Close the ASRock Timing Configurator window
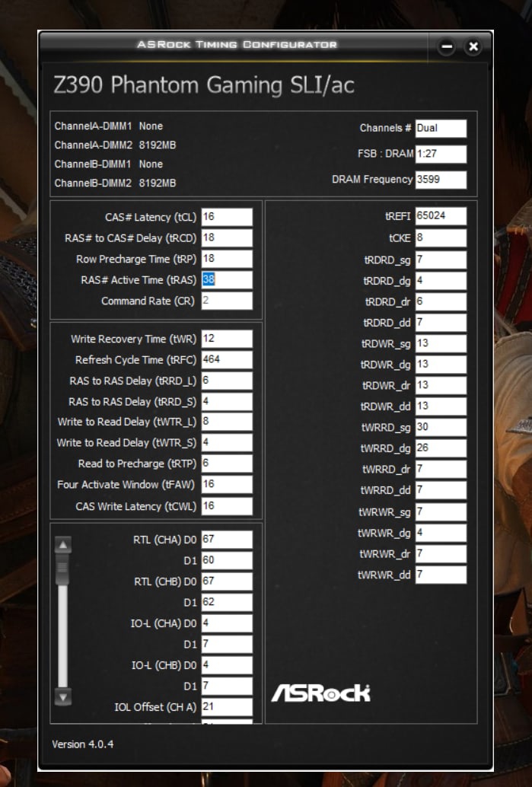Viewport: 532px width, 787px height. pyautogui.click(x=473, y=47)
